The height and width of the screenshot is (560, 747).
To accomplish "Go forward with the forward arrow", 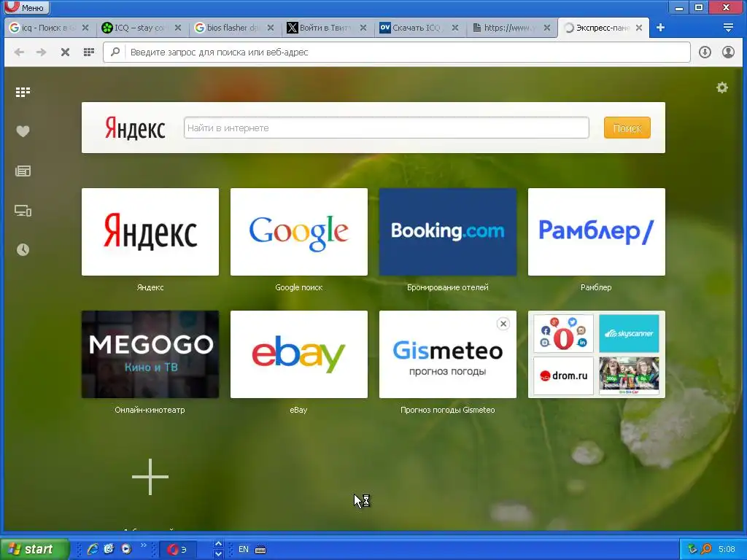I will pos(42,52).
